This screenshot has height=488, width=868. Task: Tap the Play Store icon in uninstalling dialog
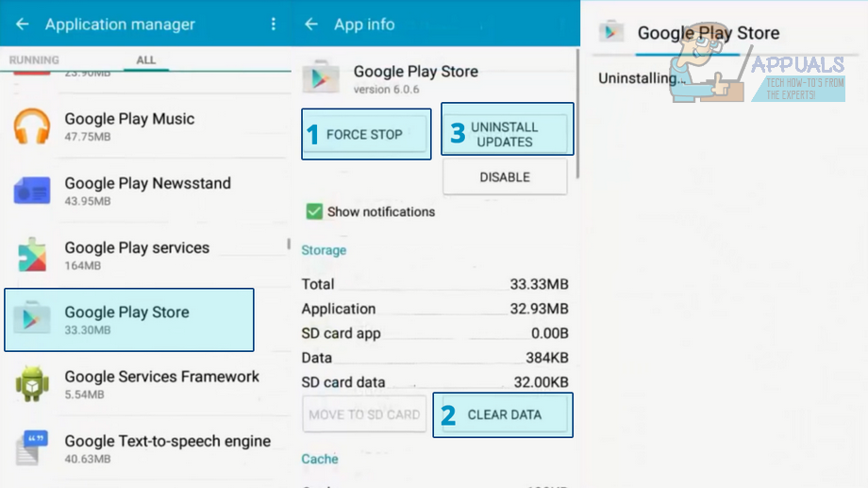611,32
